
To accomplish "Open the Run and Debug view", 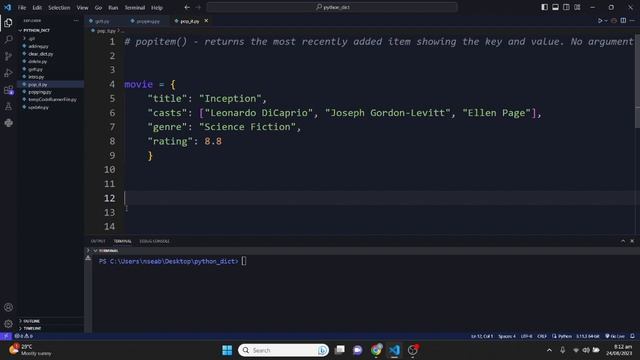I will (x=8, y=73).
